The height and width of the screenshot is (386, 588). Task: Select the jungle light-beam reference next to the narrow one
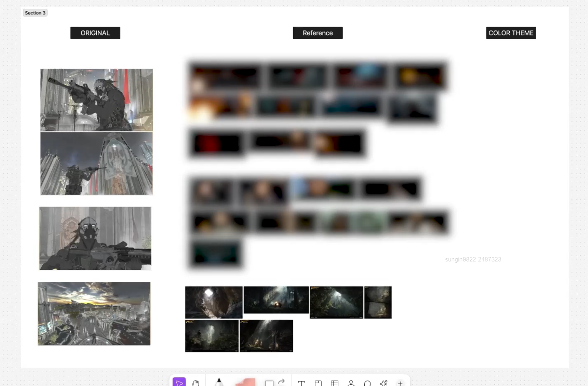(x=337, y=302)
